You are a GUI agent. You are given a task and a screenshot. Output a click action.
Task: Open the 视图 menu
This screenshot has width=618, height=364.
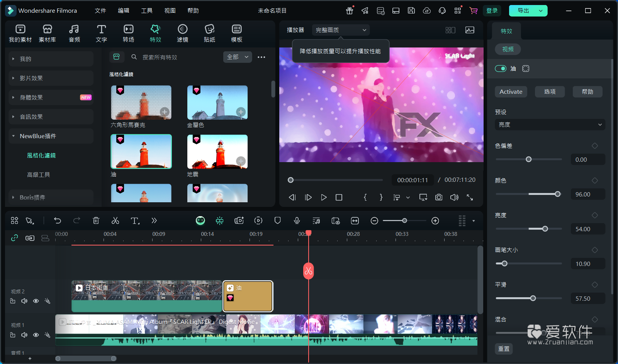pyautogui.click(x=170, y=10)
